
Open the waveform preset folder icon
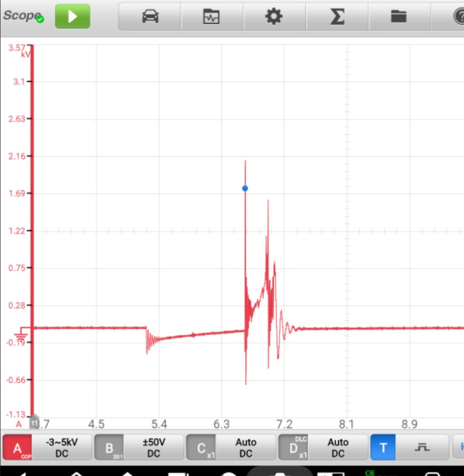coord(212,17)
